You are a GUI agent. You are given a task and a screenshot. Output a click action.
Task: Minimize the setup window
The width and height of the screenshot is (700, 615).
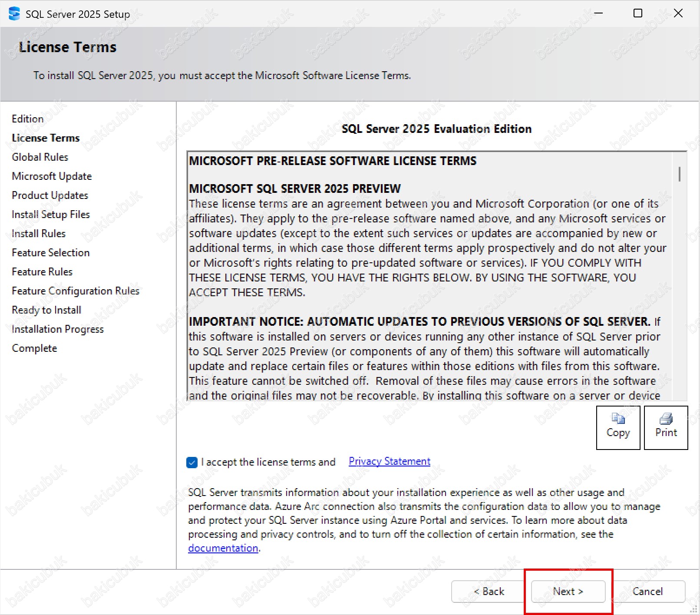click(x=598, y=13)
